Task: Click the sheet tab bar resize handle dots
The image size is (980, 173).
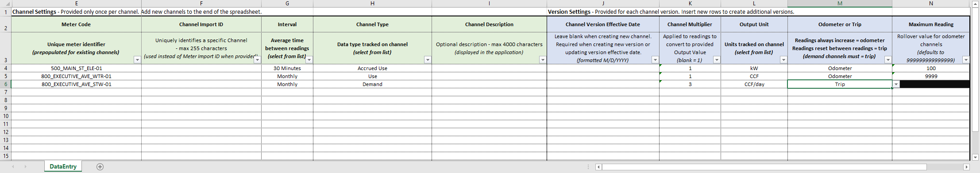Action: point(588,167)
